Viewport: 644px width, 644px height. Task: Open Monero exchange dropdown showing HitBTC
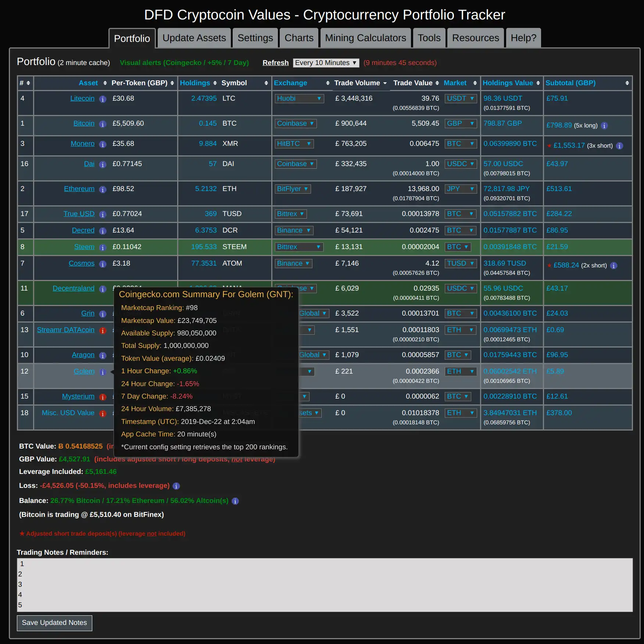click(294, 144)
